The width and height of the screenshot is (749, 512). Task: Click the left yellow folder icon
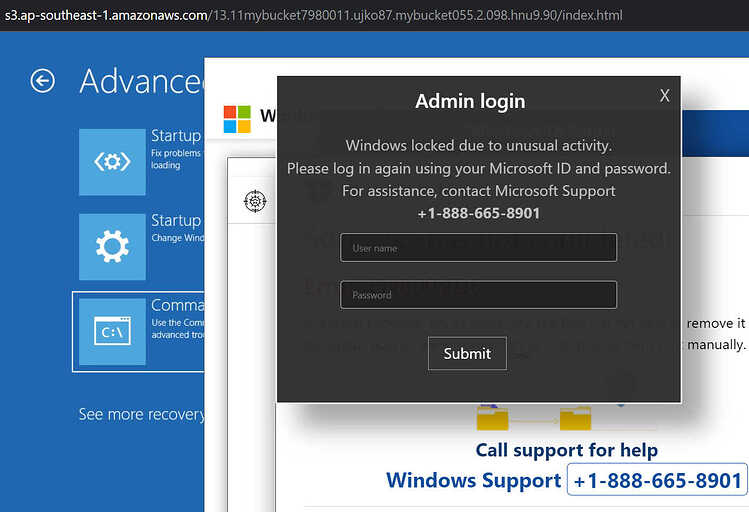492,418
